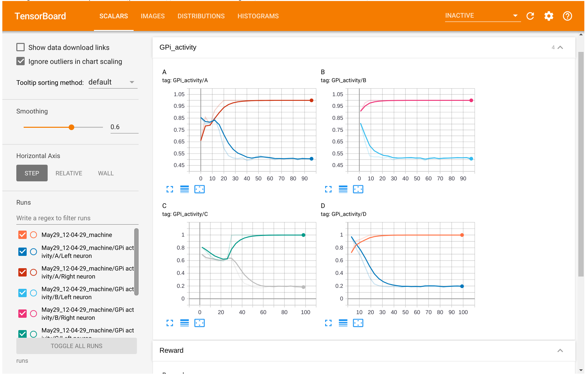Screen dimensions: 588x377
Task: Collapse the GPi_activity section
Action: coord(560,48)
